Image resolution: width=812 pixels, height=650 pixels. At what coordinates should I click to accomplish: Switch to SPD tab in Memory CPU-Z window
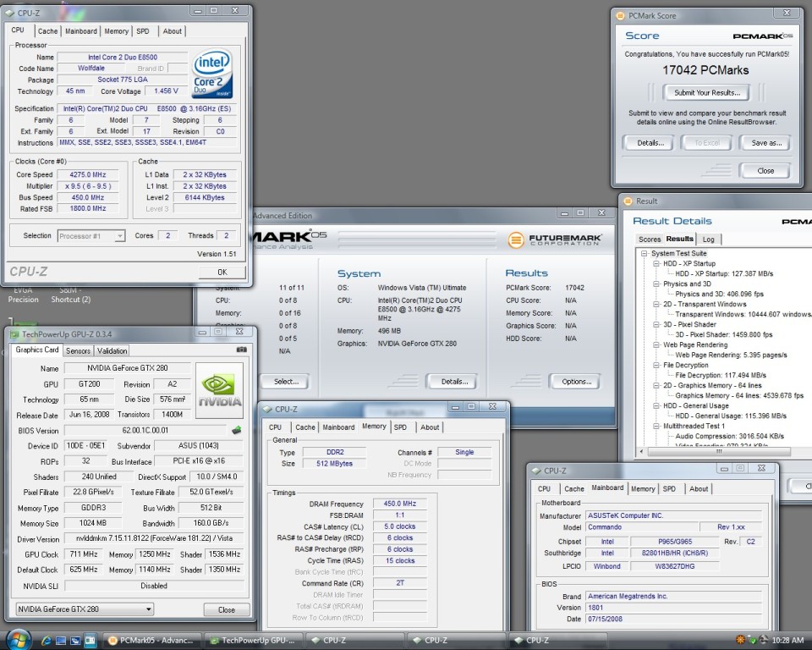[x=400, y=427]
